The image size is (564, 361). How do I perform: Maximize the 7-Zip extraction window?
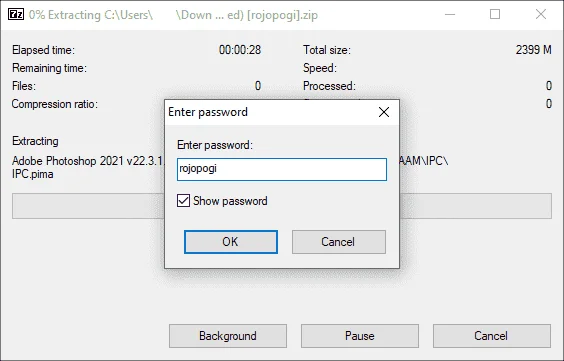coord(495,15)
